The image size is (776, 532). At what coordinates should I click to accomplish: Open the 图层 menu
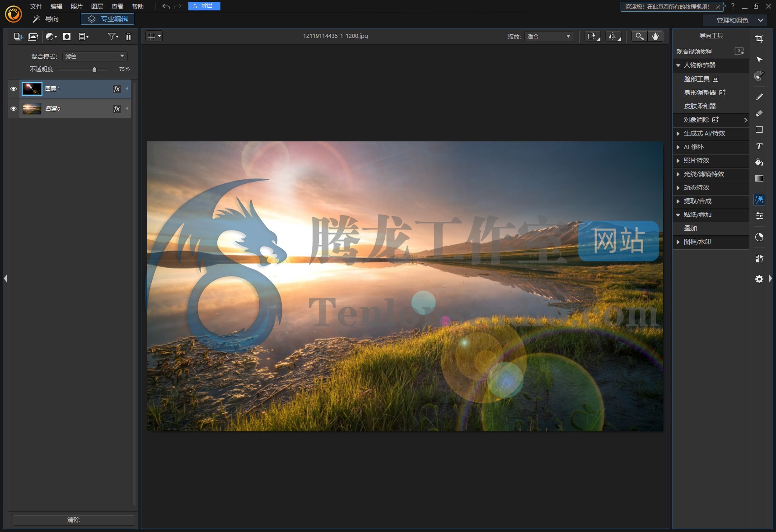tap(97, 6)
